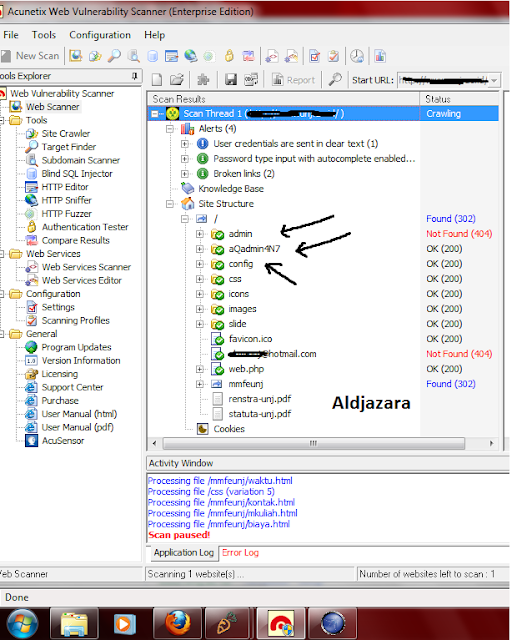Click the Status column header
This screenshot has height=640, width=512.
coord(459,99)
